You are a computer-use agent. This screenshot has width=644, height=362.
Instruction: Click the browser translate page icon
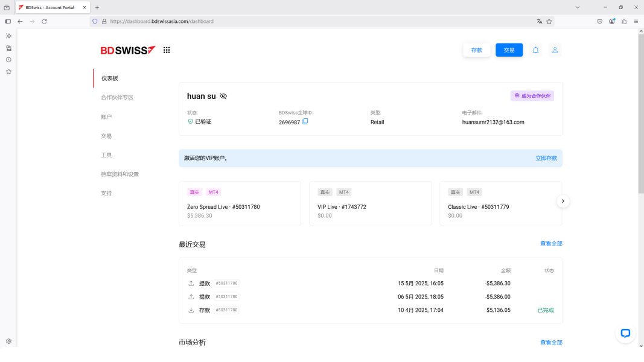point(540,21)
